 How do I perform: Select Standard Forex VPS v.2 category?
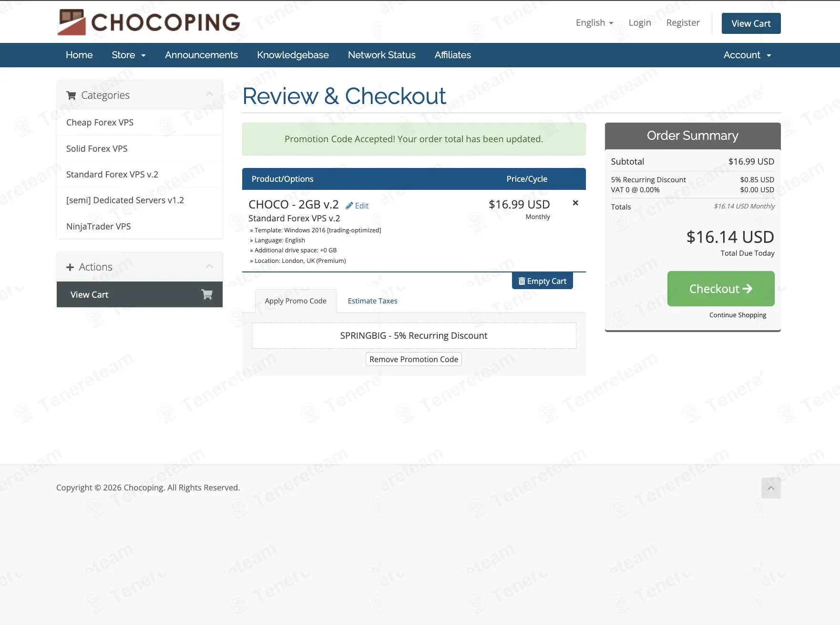click(140, 175)
